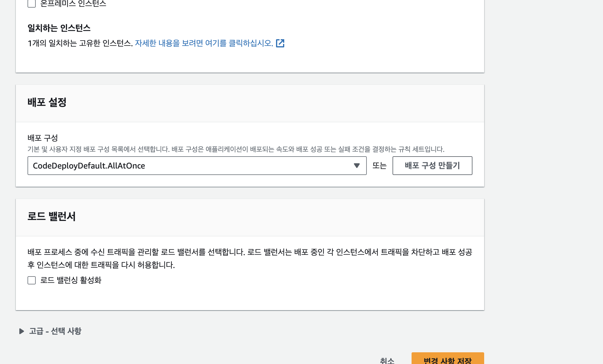
Task: Click the 로드 밸런싱 활성화 label text
Action: (71, 280)
